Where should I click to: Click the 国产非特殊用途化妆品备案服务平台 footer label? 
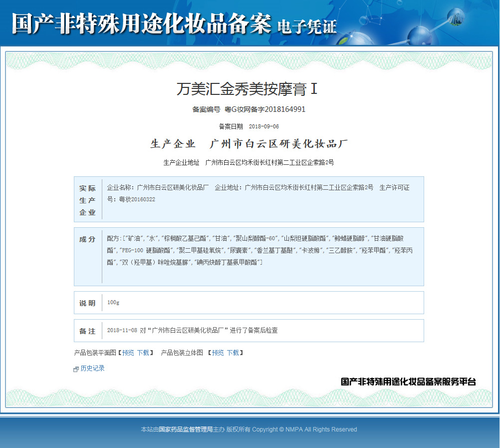click(408, 382)
